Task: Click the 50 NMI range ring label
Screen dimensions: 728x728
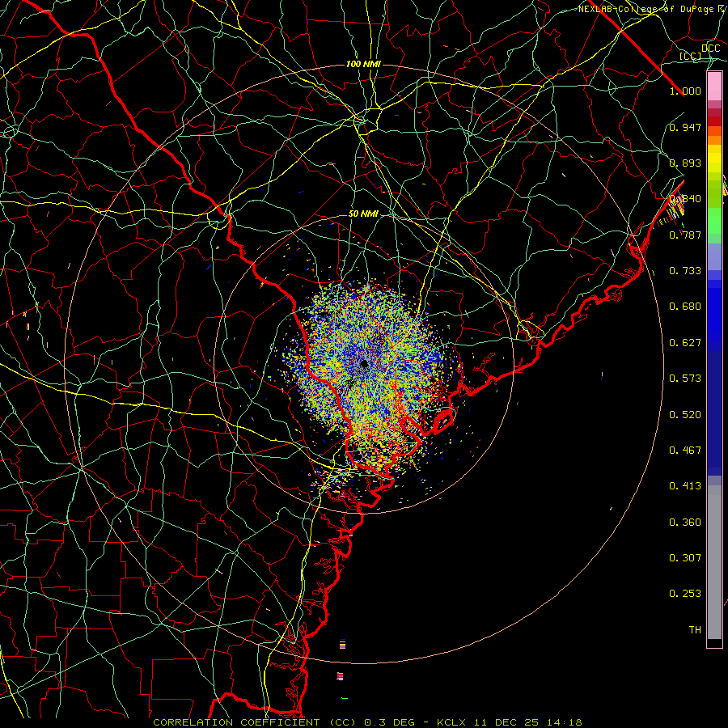Action: coord(363,214)
